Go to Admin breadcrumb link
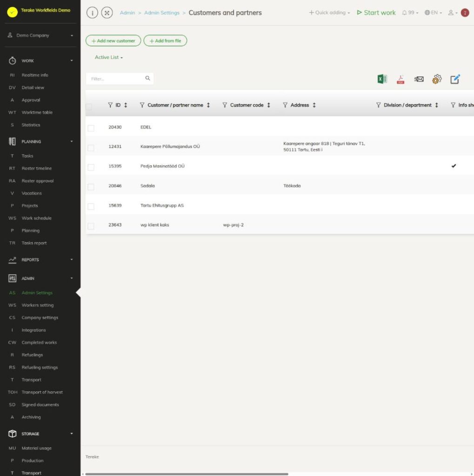 click(x=127, y=13)
